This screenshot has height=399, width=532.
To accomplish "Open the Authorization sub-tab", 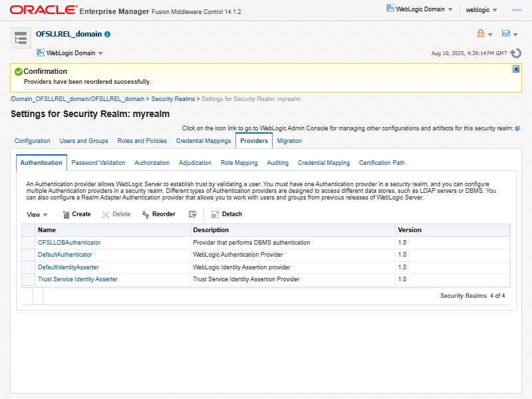I will [x=152, y=163].
